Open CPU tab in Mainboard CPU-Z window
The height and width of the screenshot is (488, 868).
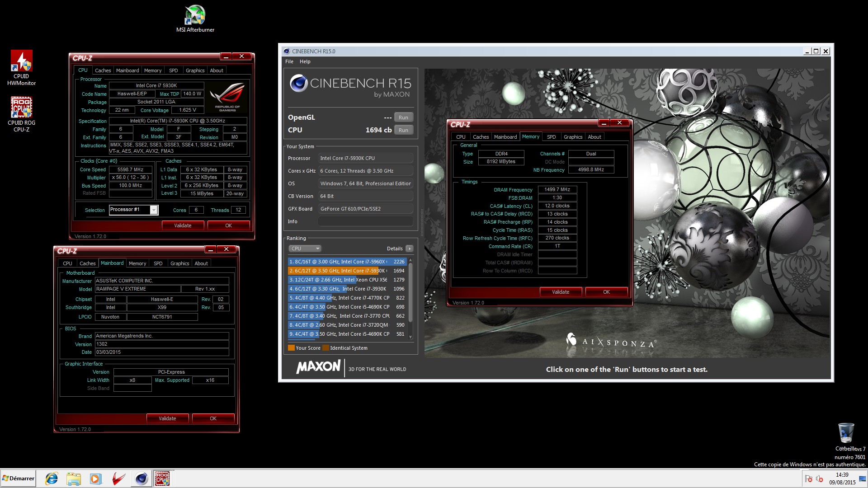pos(67,263)
